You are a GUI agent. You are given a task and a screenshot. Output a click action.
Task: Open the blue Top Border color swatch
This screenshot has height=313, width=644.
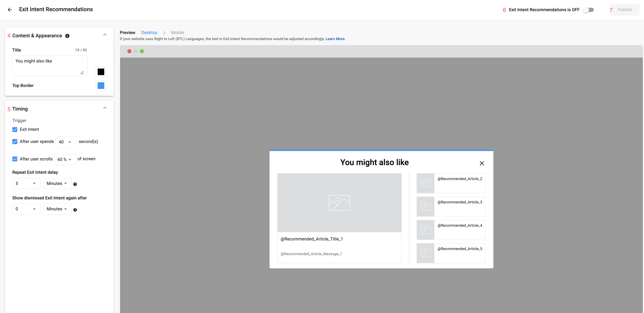point(101,86)
